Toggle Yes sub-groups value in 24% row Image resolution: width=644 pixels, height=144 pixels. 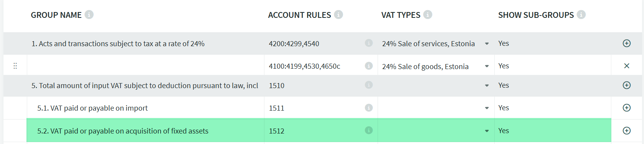click(x=504, y=43)
